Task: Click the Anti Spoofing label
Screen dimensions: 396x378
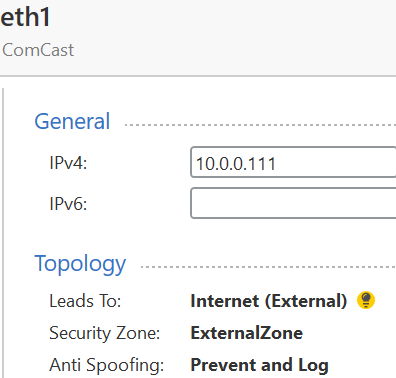Action: [107, 365]
